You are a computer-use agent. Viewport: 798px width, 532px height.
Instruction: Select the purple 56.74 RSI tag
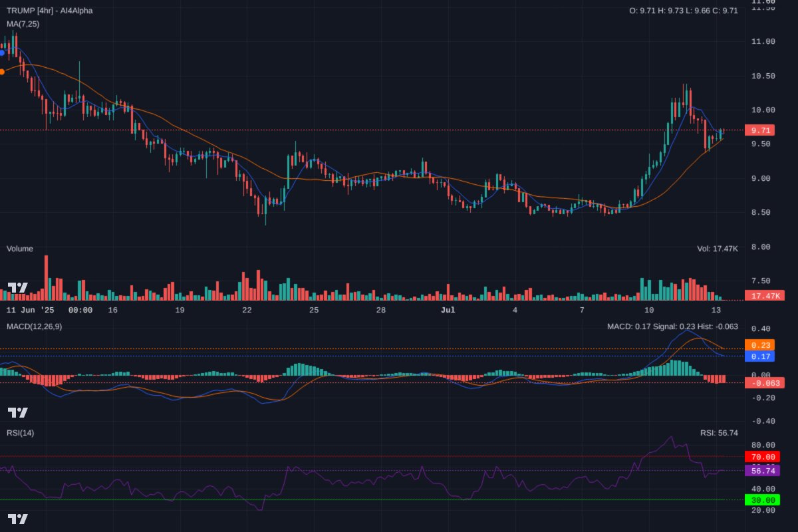(762, 470)
